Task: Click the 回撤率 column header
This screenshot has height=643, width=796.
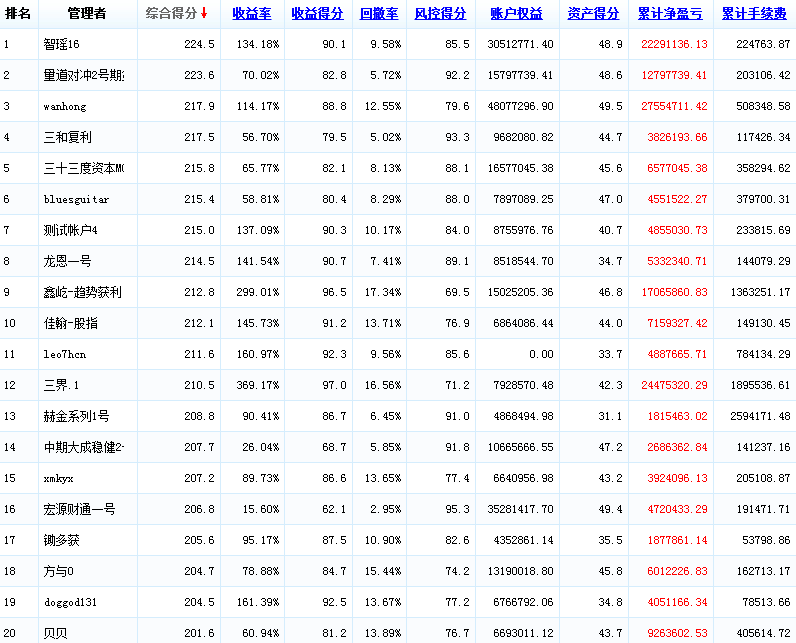Action: click(379, 14)
